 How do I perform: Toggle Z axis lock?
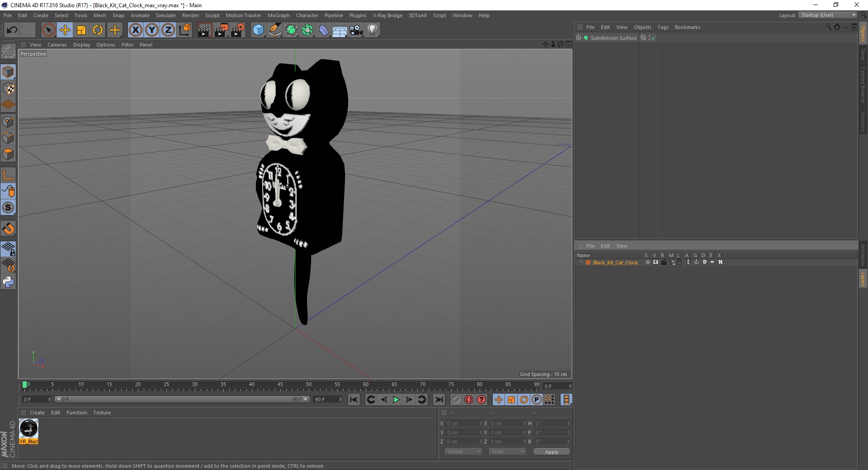click(168, 30)
